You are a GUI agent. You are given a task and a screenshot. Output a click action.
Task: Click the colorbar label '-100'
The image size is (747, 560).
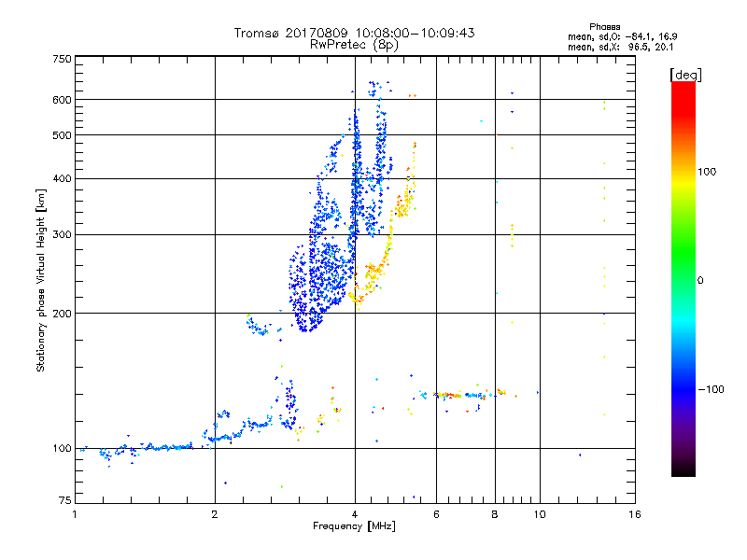(x=711, y=389)
